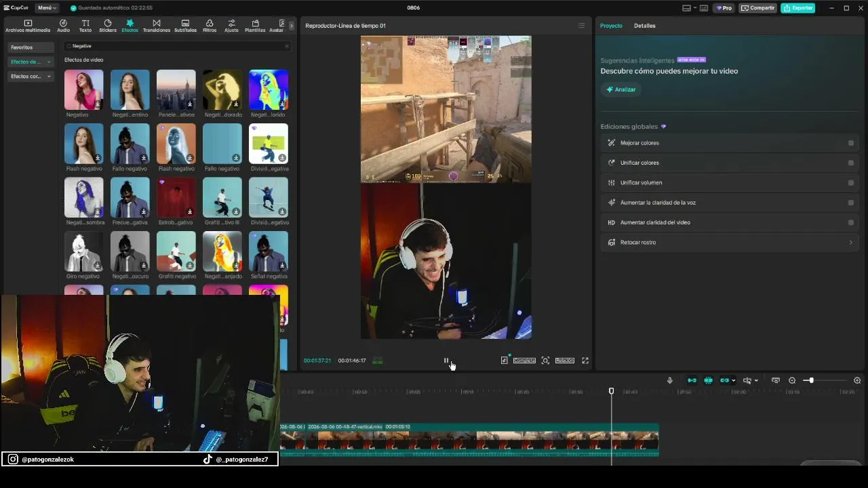Enable Aumentar la claridad de la voz
This screenshot has width=868, height=488.
(x=851, y=203)
